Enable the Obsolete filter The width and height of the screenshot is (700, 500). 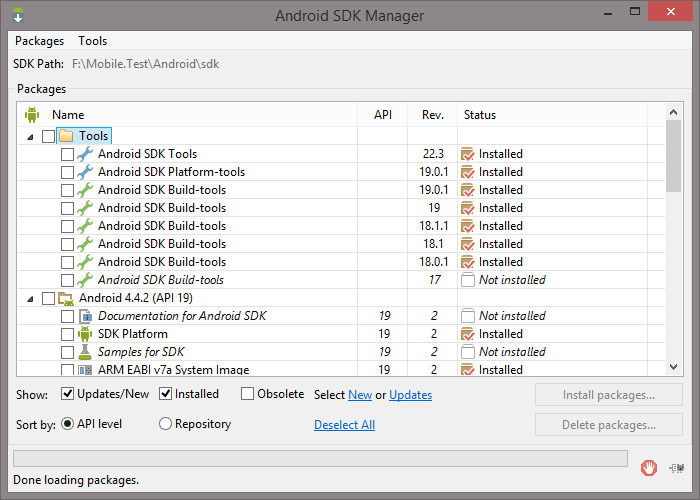coord(247,394)
